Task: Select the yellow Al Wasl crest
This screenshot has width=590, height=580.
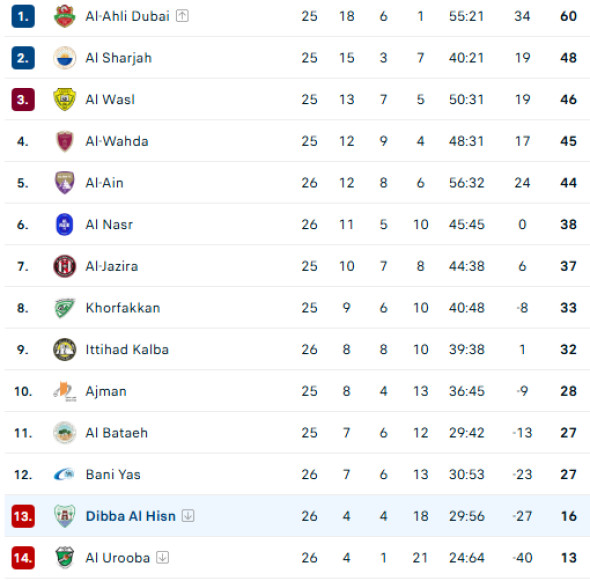Action: 64,99
